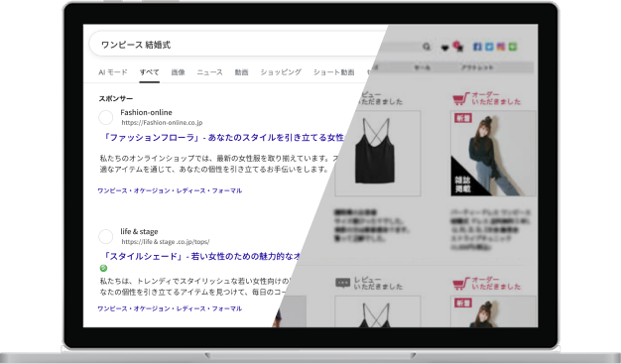
Task: Click the Fashion-online site name
Action: click(x=146, y=112)
